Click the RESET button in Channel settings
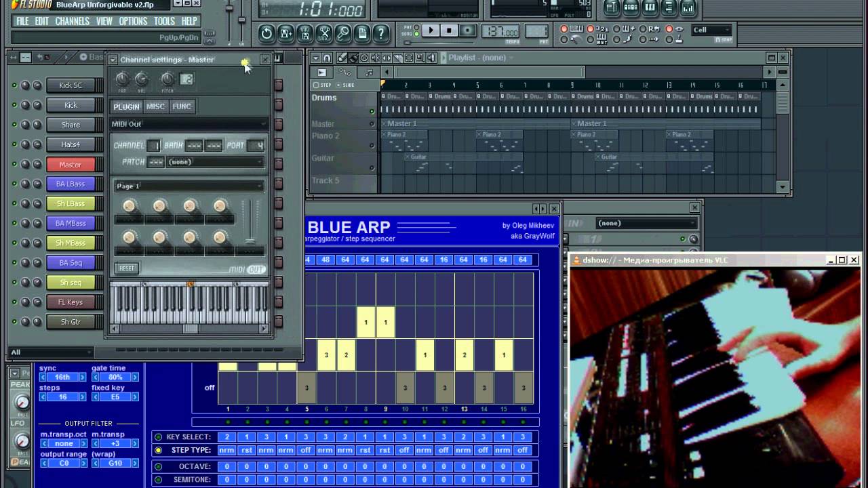The width and height of the screenshot is (868, 488). point(127,268)
